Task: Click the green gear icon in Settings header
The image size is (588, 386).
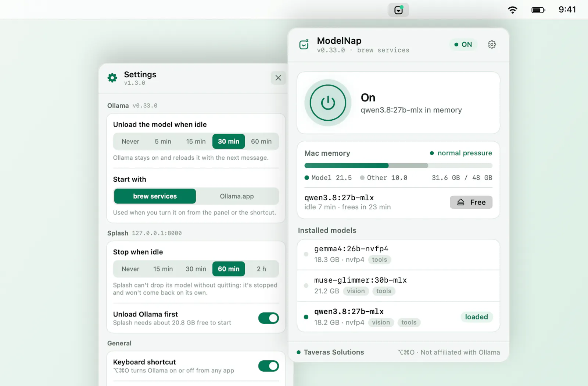Action: [112, 78]
